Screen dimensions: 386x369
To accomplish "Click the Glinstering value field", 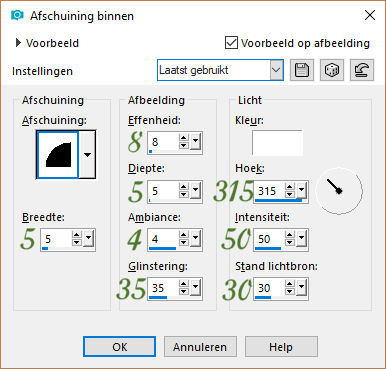I will [x=163, y=289].
